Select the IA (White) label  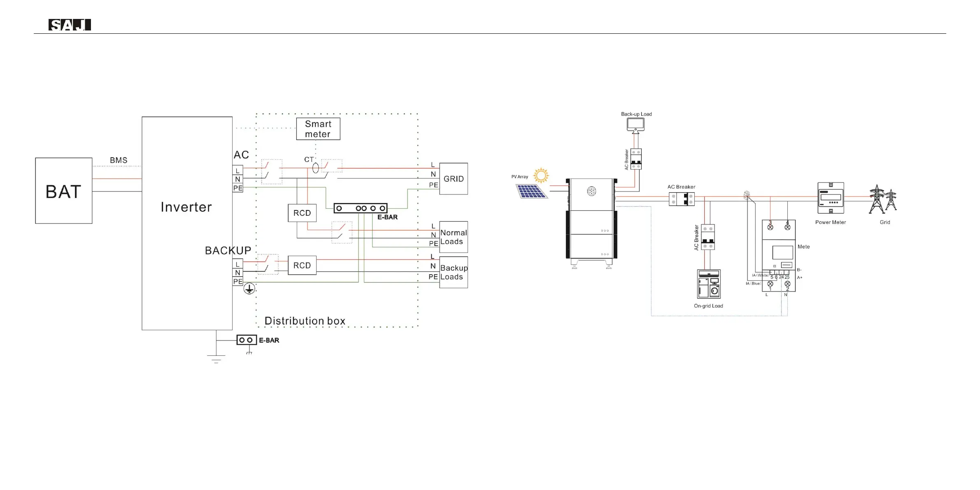point(760,275)
